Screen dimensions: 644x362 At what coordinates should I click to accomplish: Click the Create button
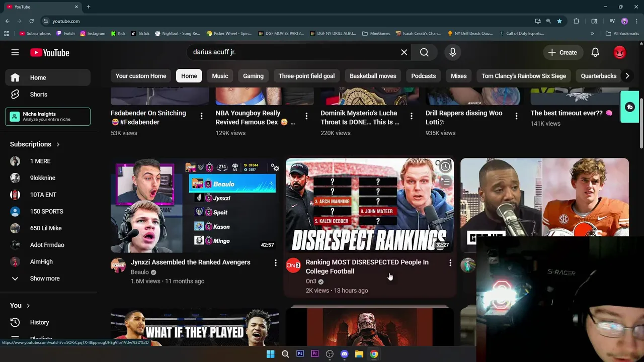coord(562,52)
